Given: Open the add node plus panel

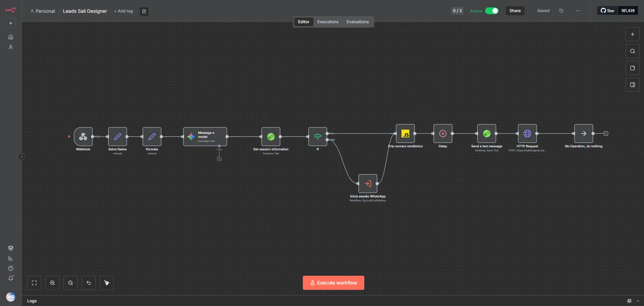Looking at the screenshot, I should 632,34.
